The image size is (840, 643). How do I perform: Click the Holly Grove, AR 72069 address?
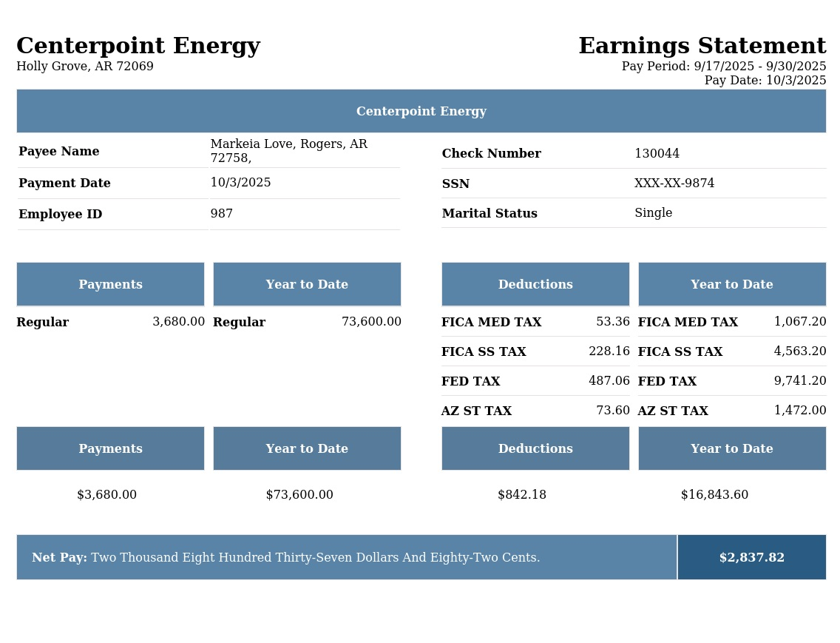click(x=85, y=67)
